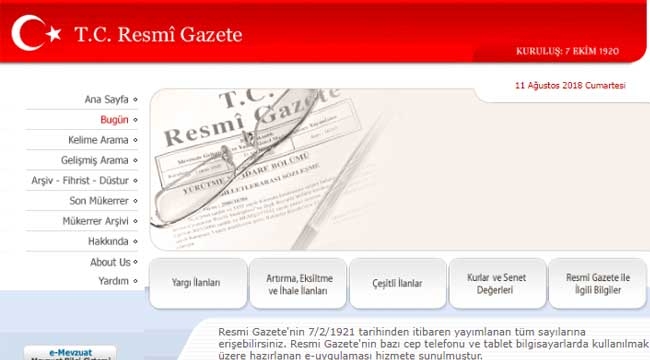This screenshot has height=360, width=650.
Task: Click the Turkish crescent and star logo
Action: coord(36,33)
